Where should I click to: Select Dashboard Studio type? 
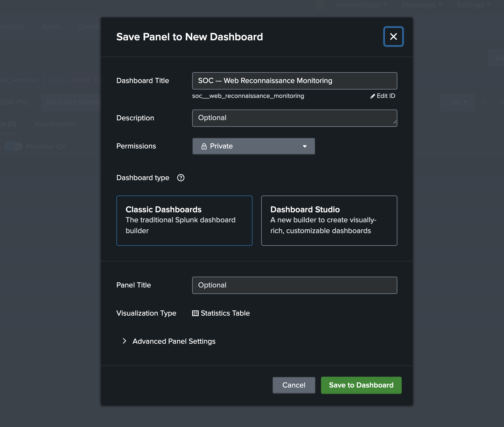[x=329, y=221]
